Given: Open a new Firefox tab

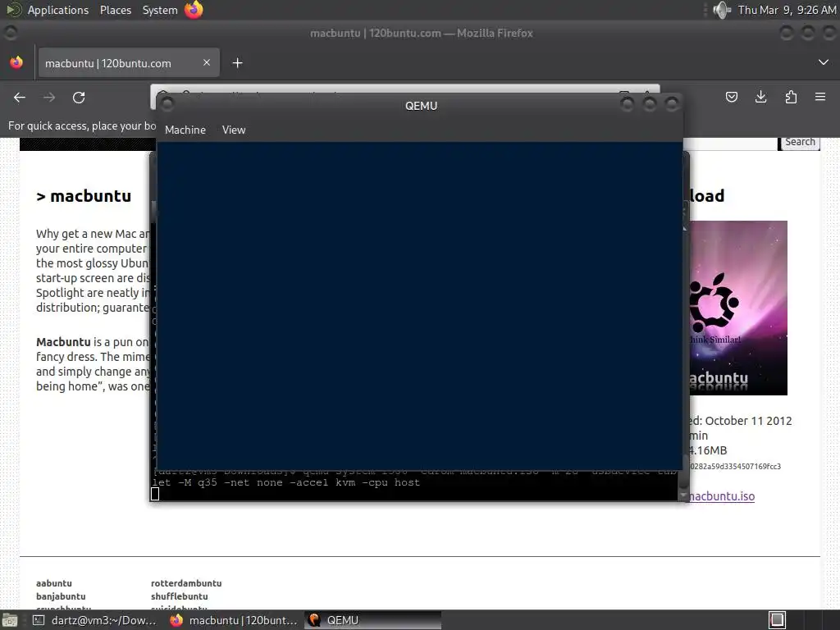Looking at the screenshot, I should 237,63.
